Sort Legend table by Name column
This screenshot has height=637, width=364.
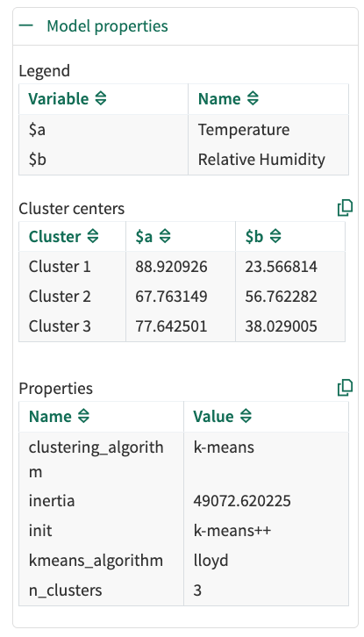tap(253, 99)
